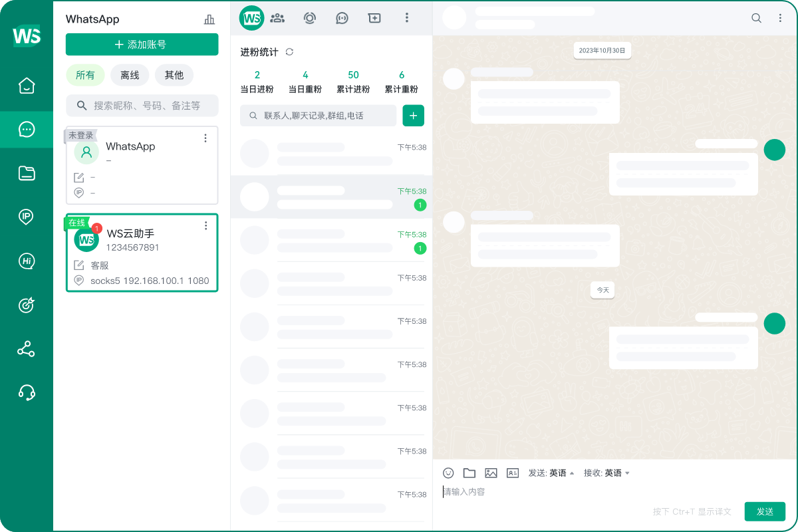
Task: Focus the 搜索昵称、号码、备注等 search field
Action: 142,105
